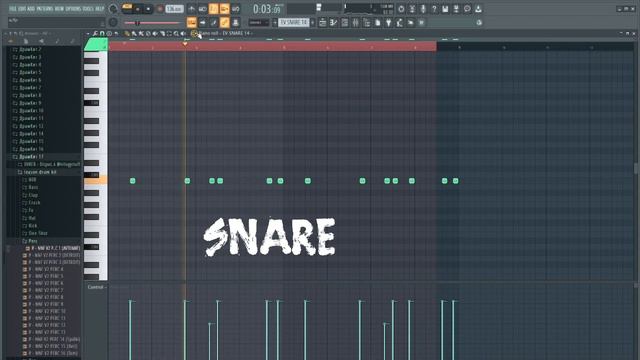Click the plus button left of pattern name
Image resolution: width=640 pixels, height=360 pixels.
click(x=275, y=22)
